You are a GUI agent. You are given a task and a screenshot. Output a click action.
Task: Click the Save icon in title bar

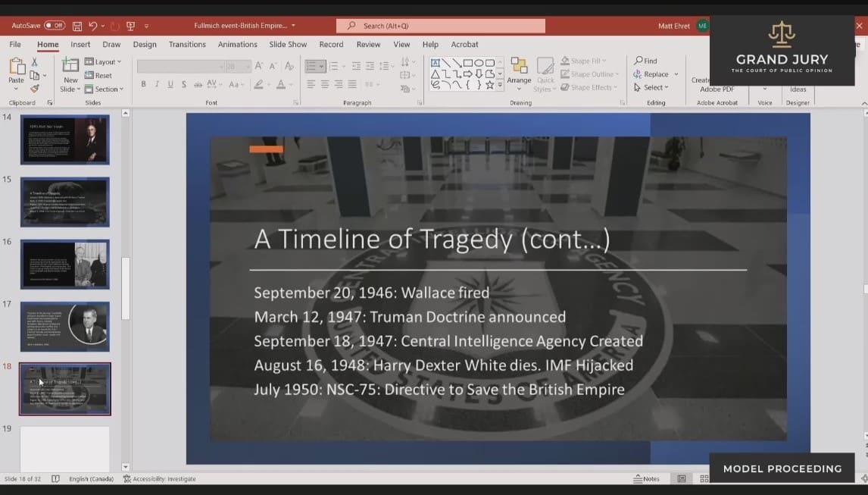pos(77,26)
